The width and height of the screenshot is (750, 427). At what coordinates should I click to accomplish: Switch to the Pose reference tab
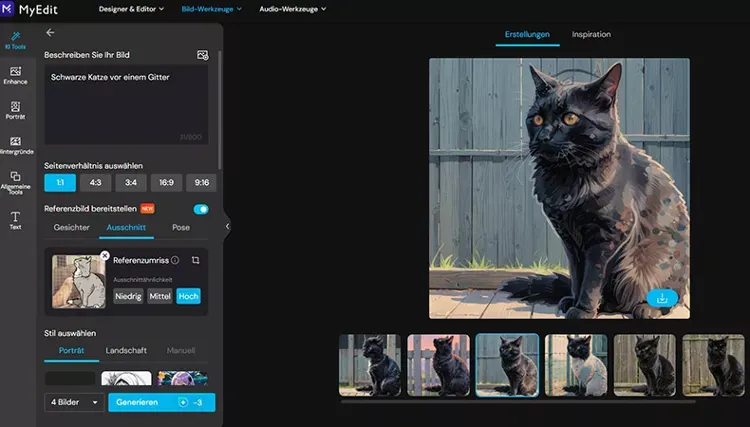[181, 228]
